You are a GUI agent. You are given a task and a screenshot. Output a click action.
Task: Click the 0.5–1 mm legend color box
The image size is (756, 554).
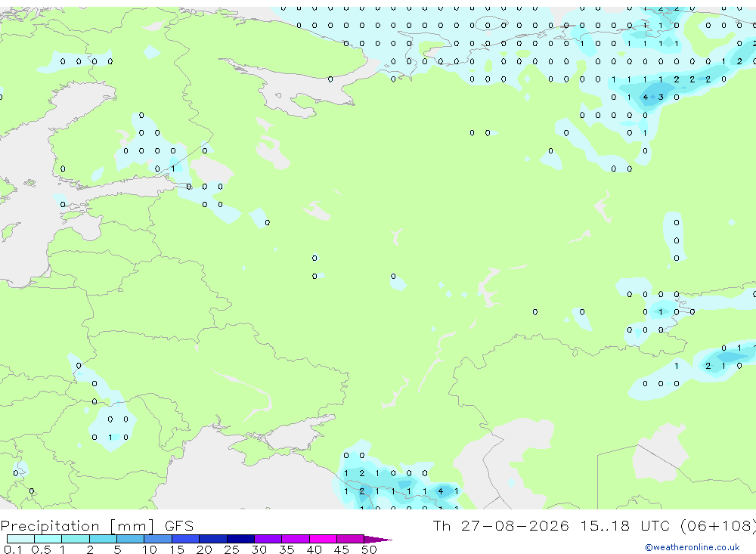coord(48,539)
